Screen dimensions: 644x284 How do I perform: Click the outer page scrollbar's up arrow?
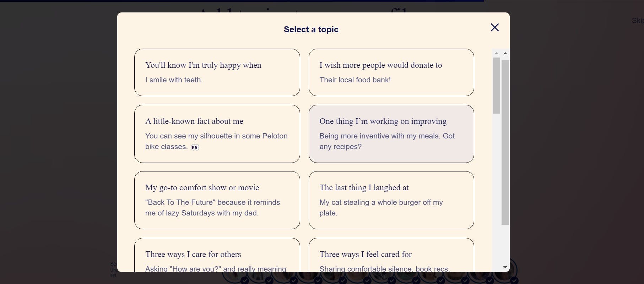505,53
